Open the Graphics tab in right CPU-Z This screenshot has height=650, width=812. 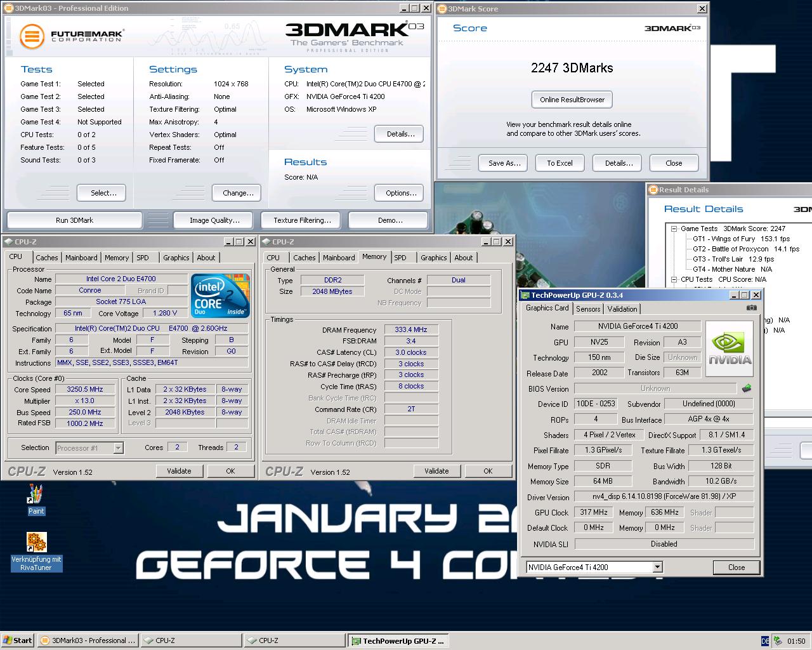tap(434, 258)
